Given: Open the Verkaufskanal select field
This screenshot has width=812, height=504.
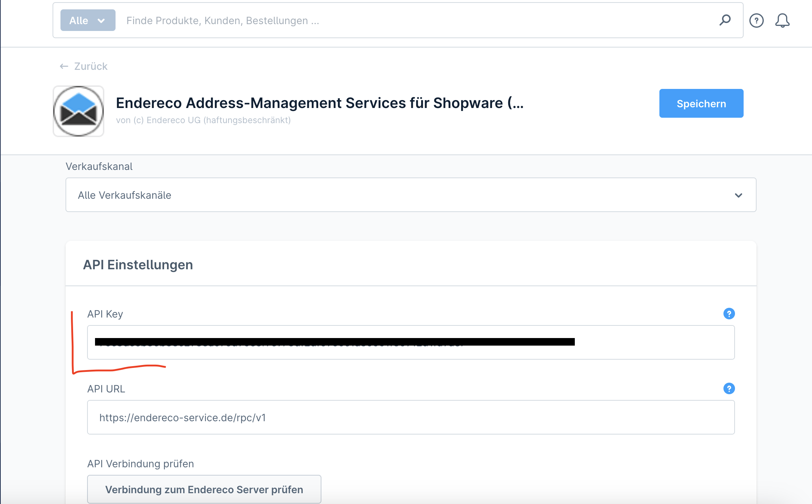Looking at the screenshot, I should [411, 195].
